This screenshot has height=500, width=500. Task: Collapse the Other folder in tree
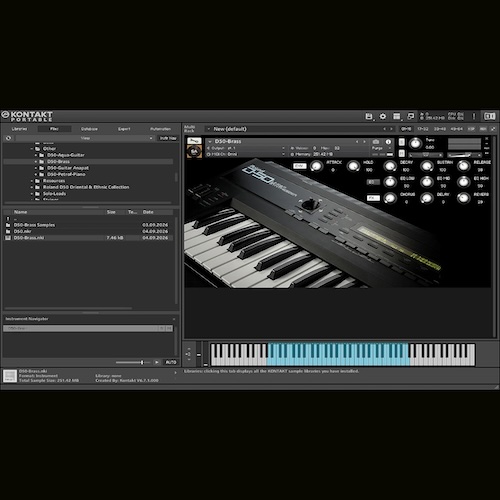32,149
